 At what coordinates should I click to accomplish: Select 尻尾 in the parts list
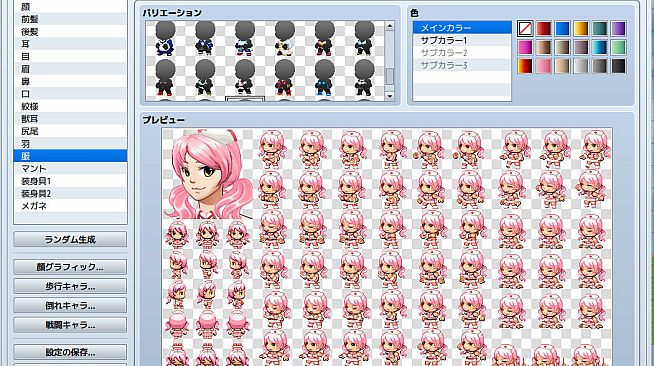70,131
